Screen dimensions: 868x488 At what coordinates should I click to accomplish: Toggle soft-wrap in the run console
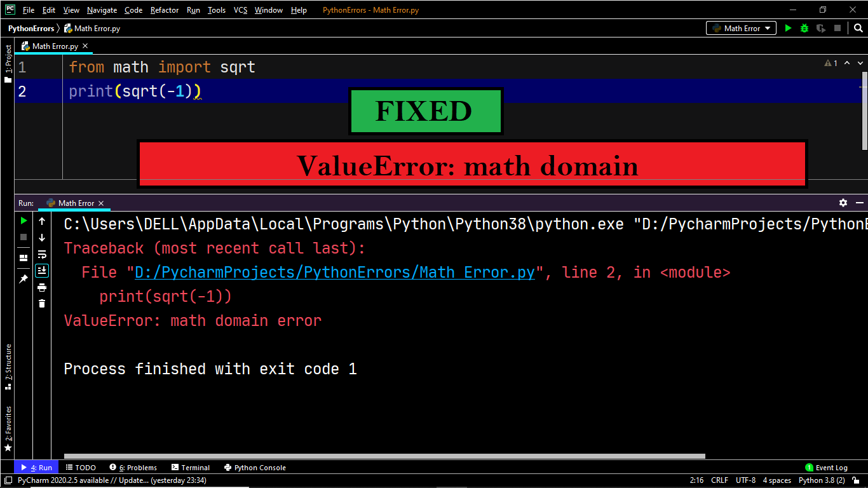42,254
